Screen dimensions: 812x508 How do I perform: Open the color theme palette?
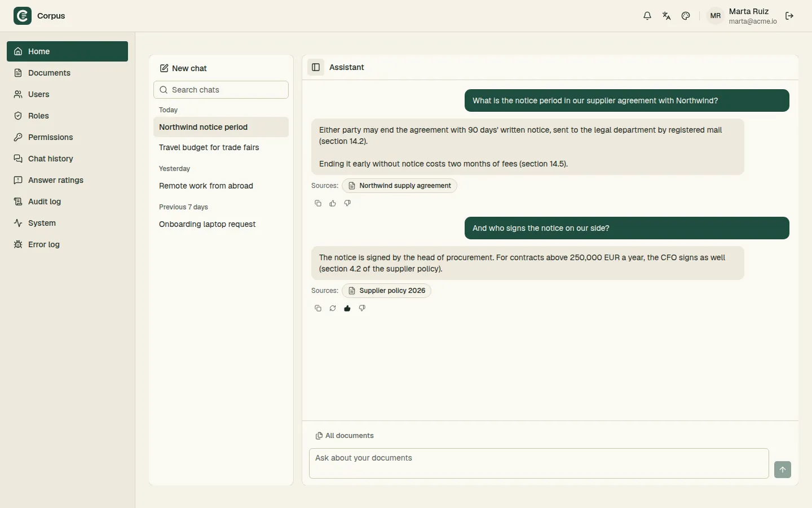click(x=686, y=16)
